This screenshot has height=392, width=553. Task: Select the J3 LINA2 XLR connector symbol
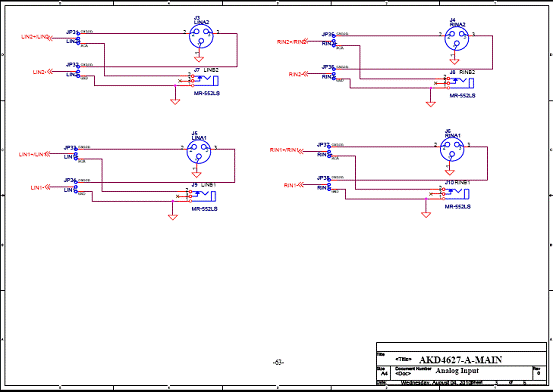[201, 36]
